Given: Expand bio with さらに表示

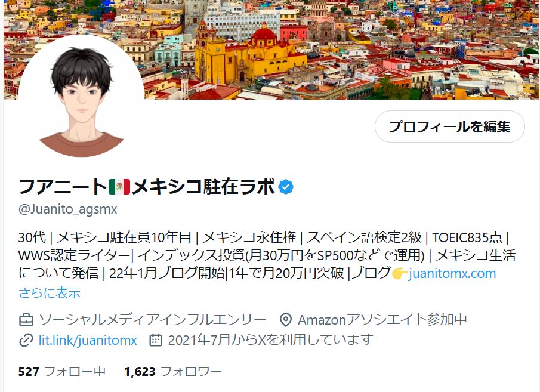Looking at the screenshot, I should click(x=50, y=293).
